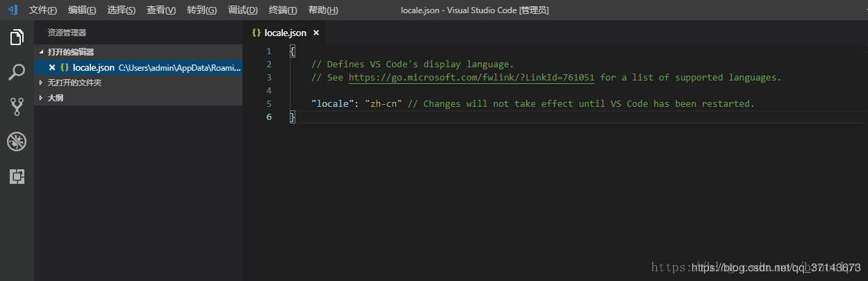Click line number 3 in the gutter

(269, 78)
